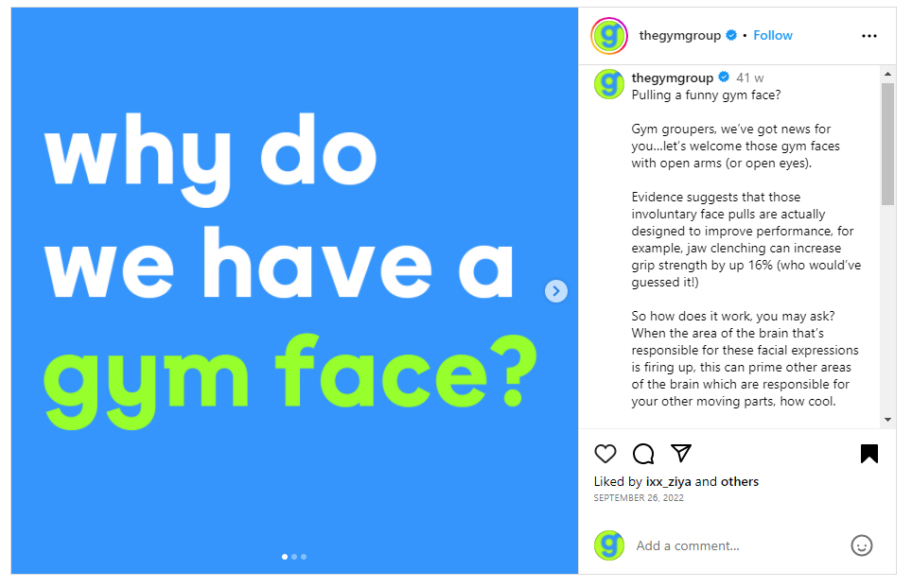Click the caption scrollbar up arrow
912x588 pixels.
tap(887, 74)
